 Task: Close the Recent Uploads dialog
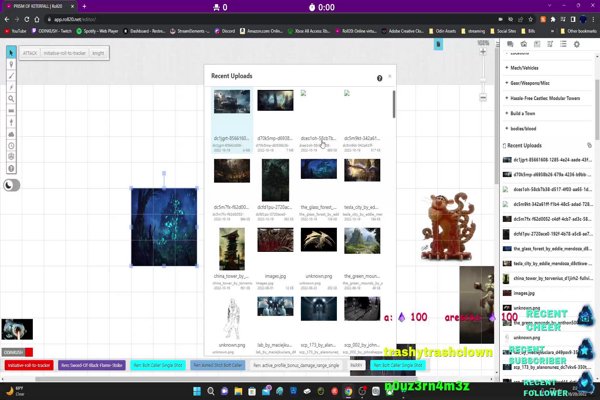pos(390,76)
